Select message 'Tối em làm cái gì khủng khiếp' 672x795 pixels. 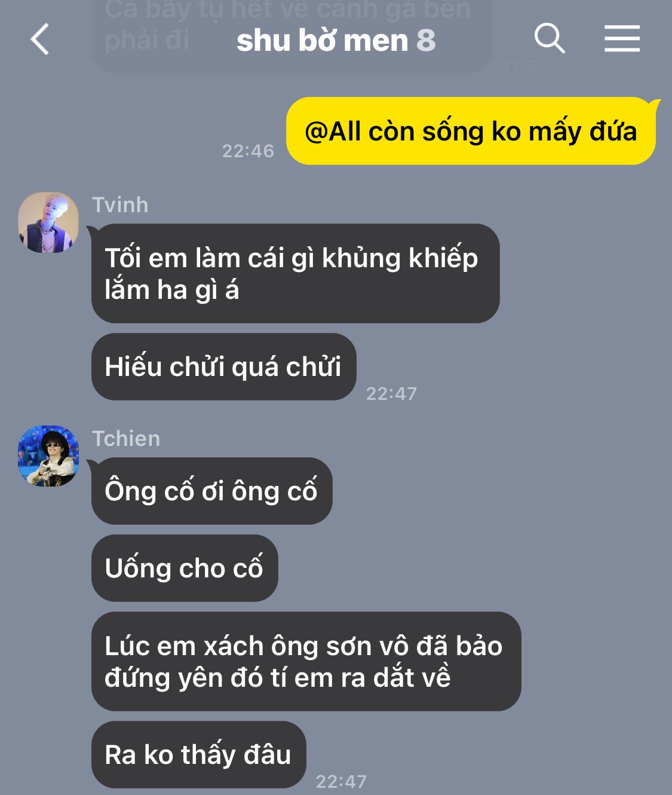click(x=296, y=273)
